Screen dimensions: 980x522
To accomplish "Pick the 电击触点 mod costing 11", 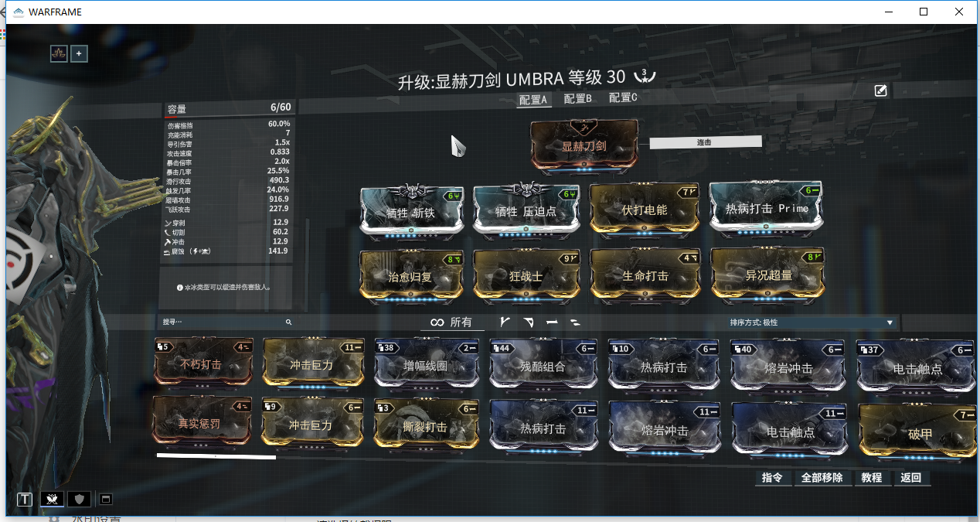I will click(x=789, y=429).
